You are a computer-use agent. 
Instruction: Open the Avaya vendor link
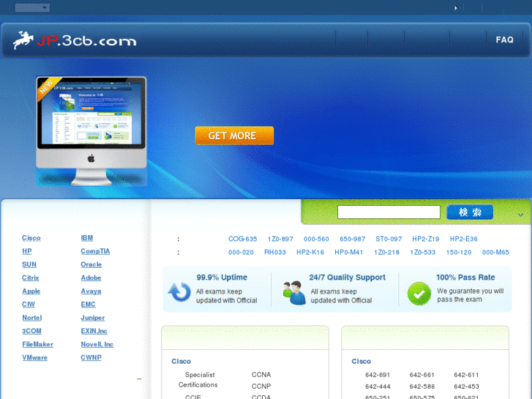[x=91, y=291]
